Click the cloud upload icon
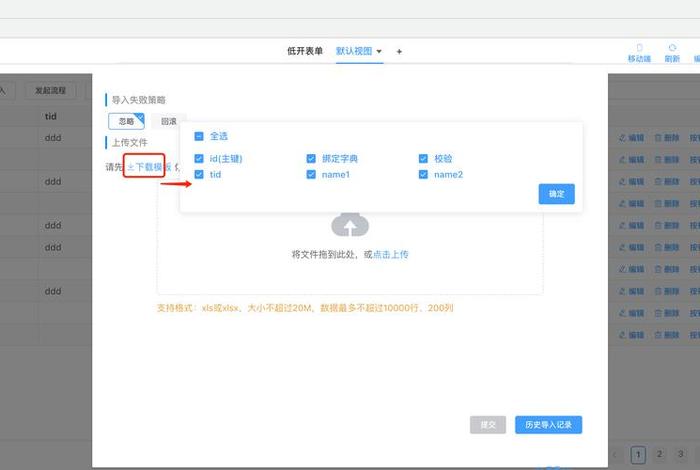 pyautogui.click(x=350, y=225)
